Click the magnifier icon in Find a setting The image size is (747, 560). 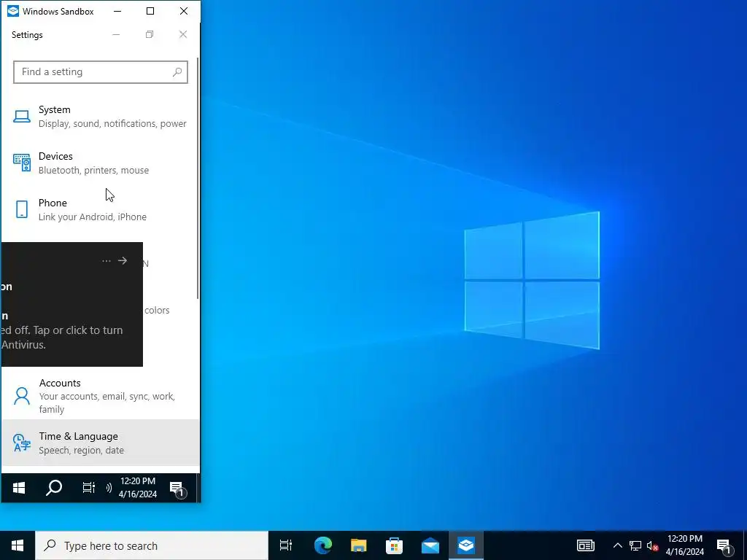(x=177, y=72)
